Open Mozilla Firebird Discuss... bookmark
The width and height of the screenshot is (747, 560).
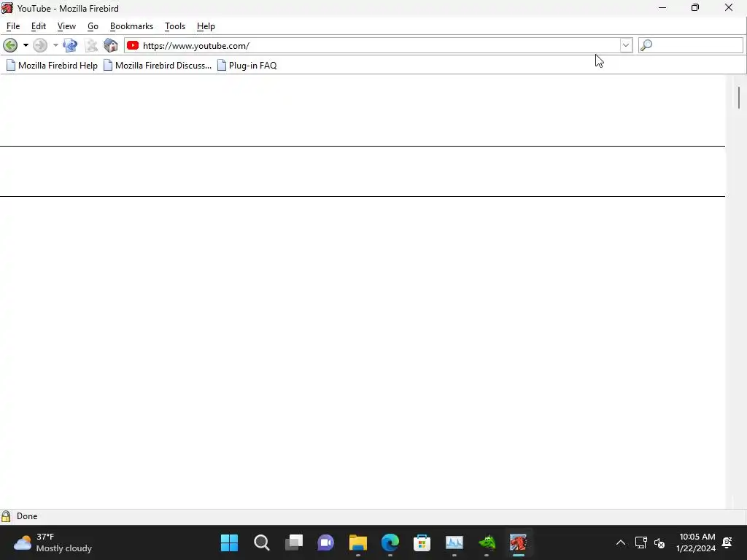[158, 65]
